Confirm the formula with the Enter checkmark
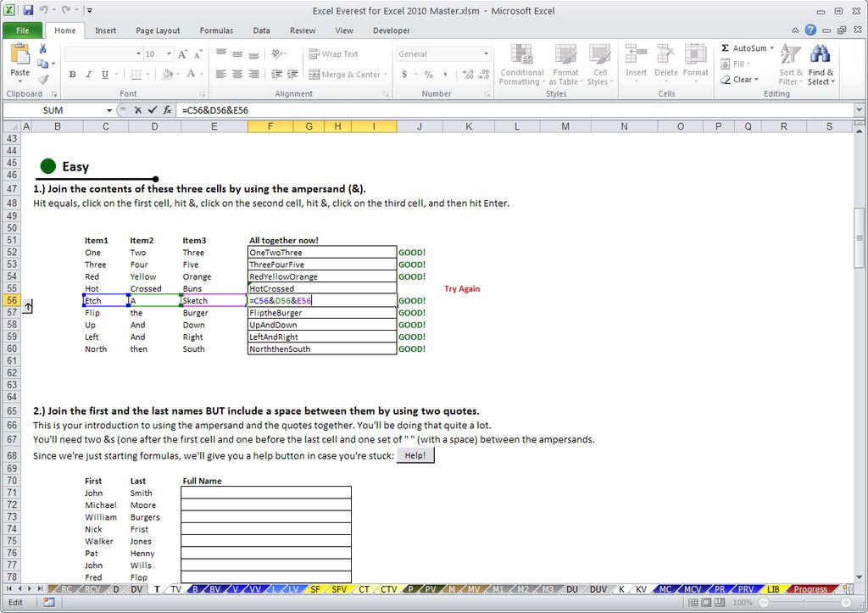 pos(153,110)
